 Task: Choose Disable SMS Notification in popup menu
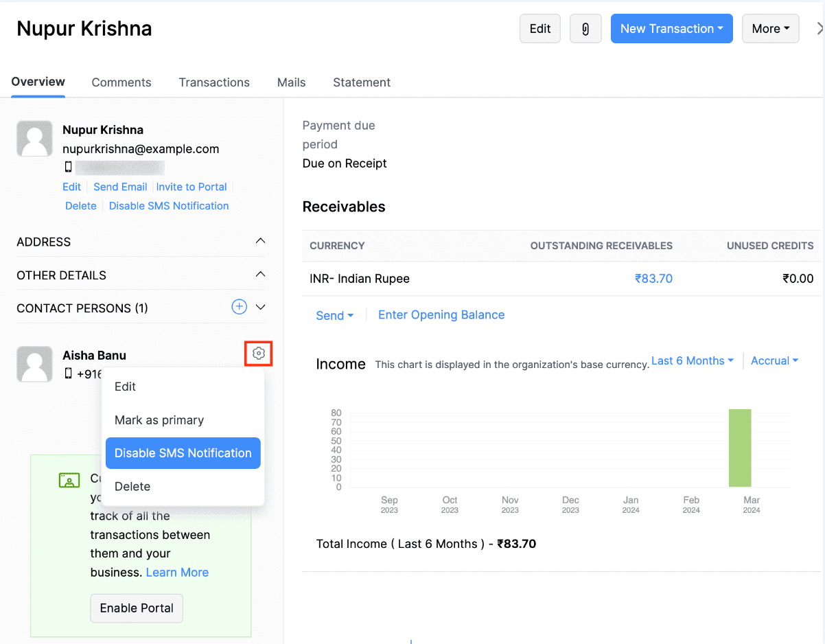[183, 453]
